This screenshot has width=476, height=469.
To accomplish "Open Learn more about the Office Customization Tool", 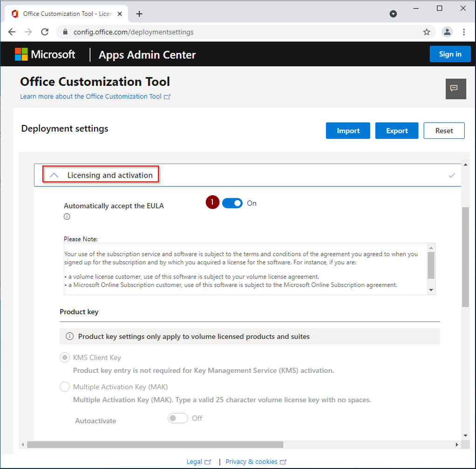I will [95, 97].
